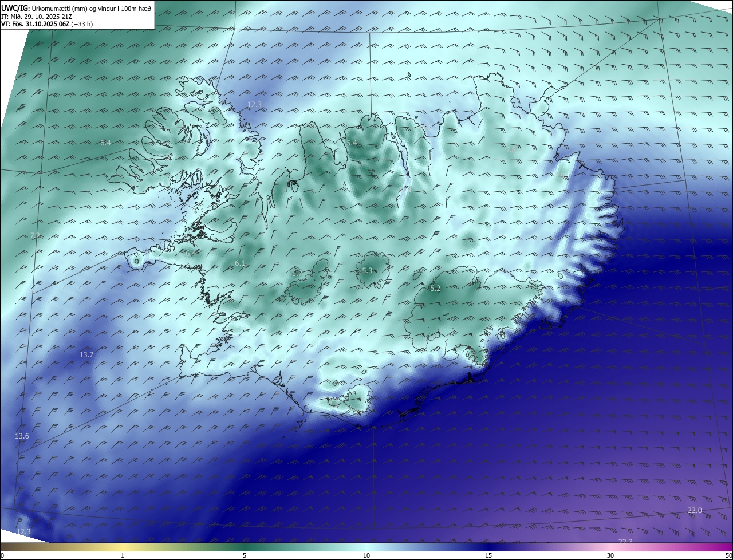The height and width of the screenshot is (560, 733).
Task: Click the colorbar tick label 15
Action: 488,555
